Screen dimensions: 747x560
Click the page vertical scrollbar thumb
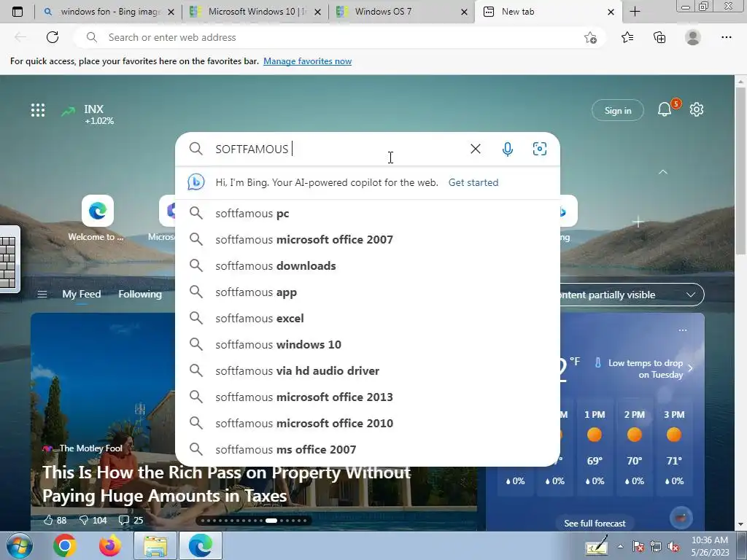pyautogui.click(x=740, y=171)
